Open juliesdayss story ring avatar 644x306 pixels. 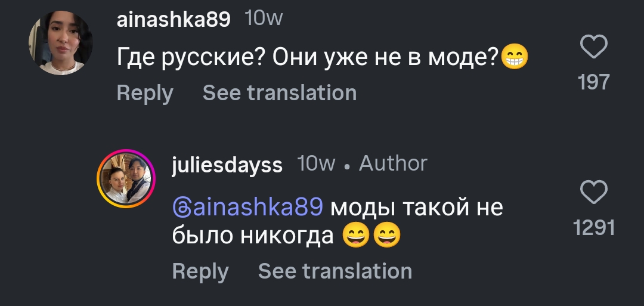click(x=126, y=179)
